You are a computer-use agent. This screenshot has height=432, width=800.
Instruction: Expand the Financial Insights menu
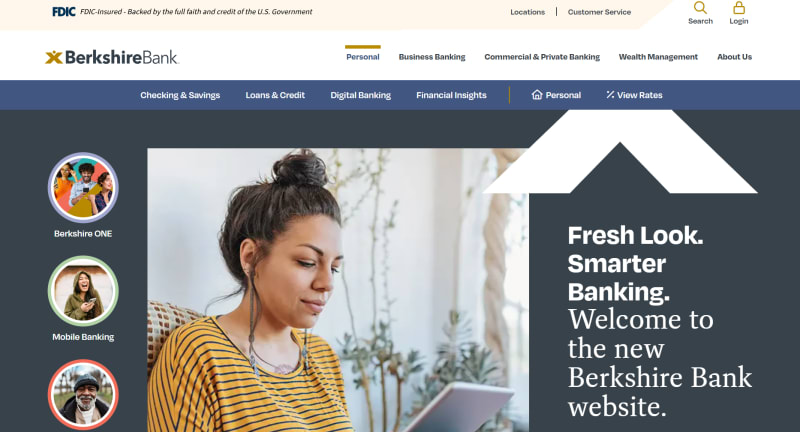click(452, 95)
